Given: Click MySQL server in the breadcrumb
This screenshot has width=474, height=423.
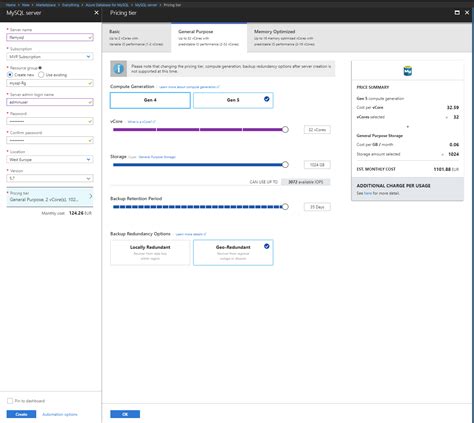Looking at the screenshot, I should click(146, 5).
